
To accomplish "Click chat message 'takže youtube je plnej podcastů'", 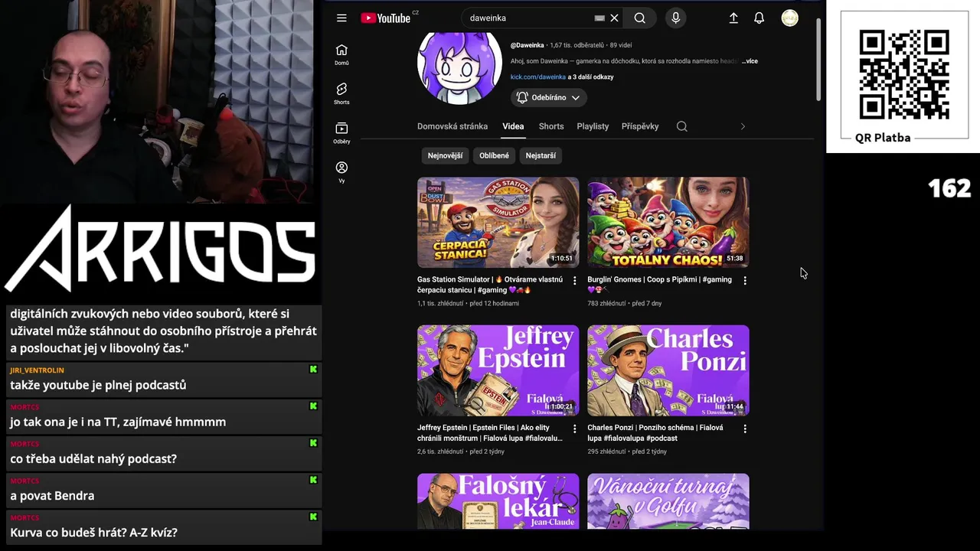I will (98, 386).
